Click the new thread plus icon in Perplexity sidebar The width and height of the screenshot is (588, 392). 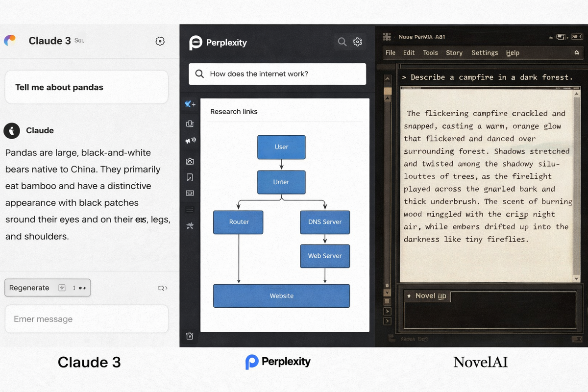(190, 104)
